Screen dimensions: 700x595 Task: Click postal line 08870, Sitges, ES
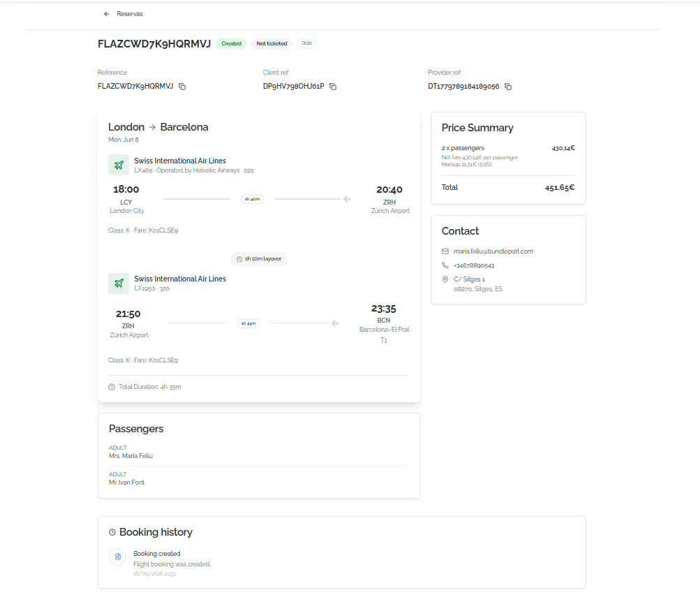click(x=478, y=289)
